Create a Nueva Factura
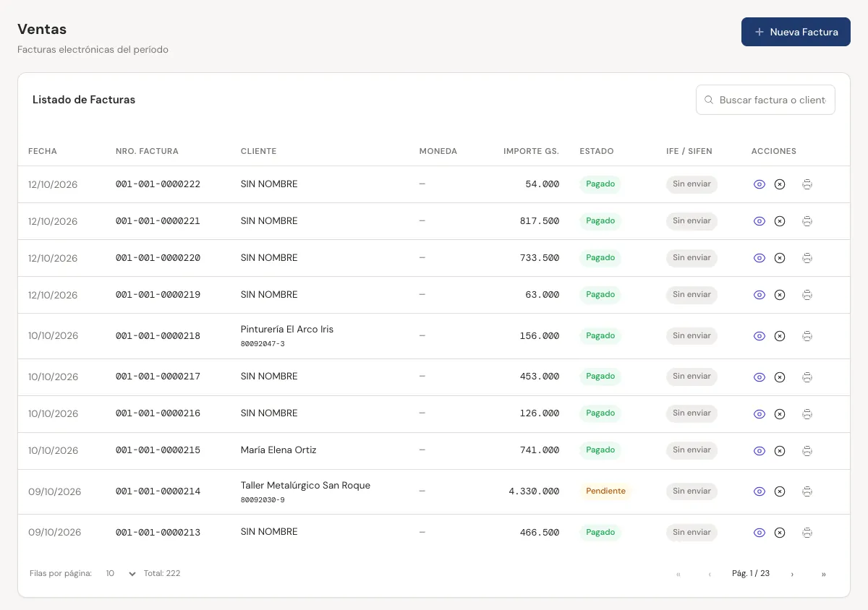Viewport: 868px width, 610px height. coord(796,32)
